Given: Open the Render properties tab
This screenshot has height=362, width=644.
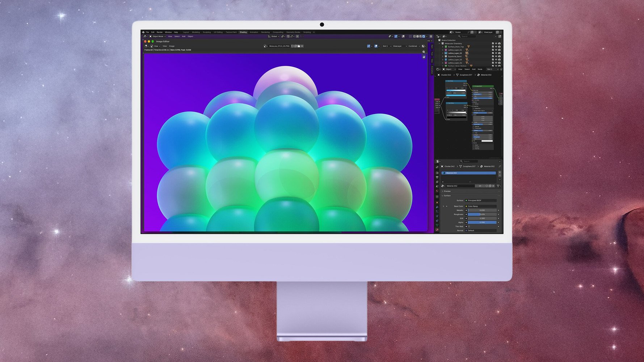Looking at the screenshot, I should coord(437,173).
